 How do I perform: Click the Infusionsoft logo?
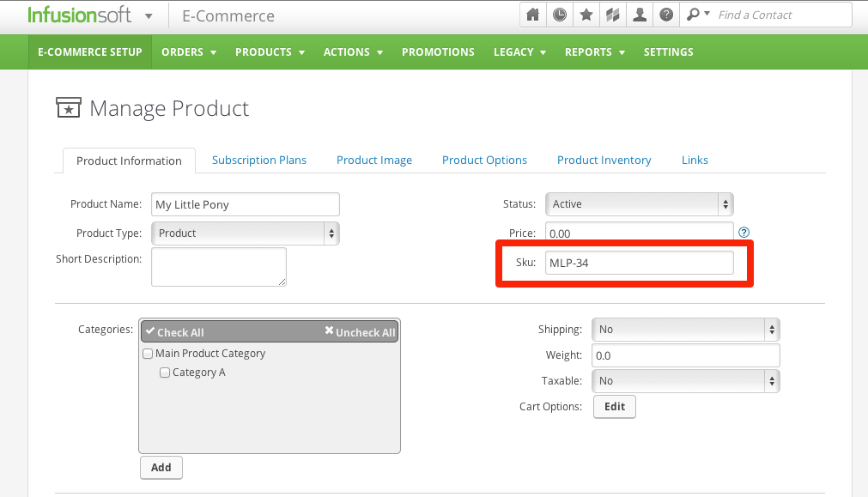click(x=80, y=15)
